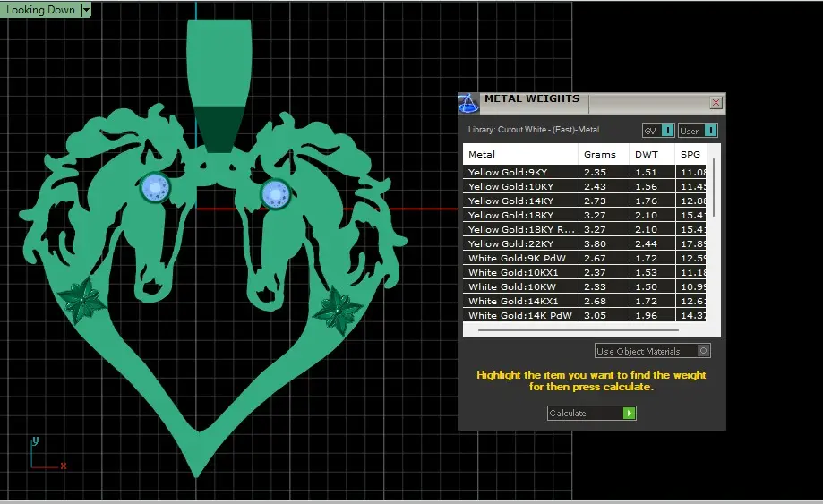Select the White Gold:10KW row
The width and height of the screenshot is (823, 504).
584,286
